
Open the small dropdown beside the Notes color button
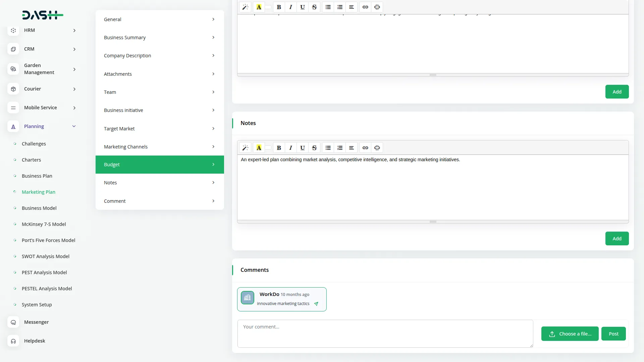click(x=268, y=148)
